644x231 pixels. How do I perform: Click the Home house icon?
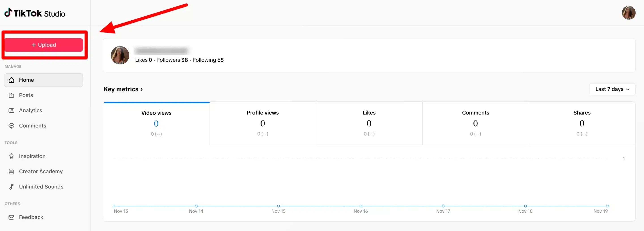click(11, 80)
